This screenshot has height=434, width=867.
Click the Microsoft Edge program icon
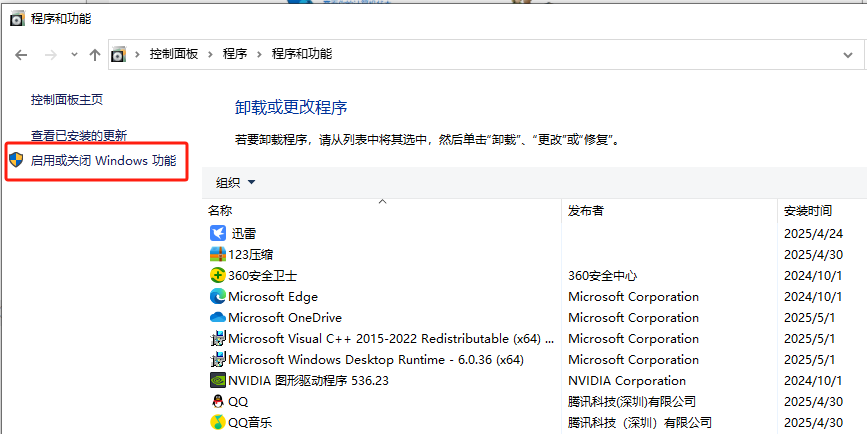coord(218,296)
